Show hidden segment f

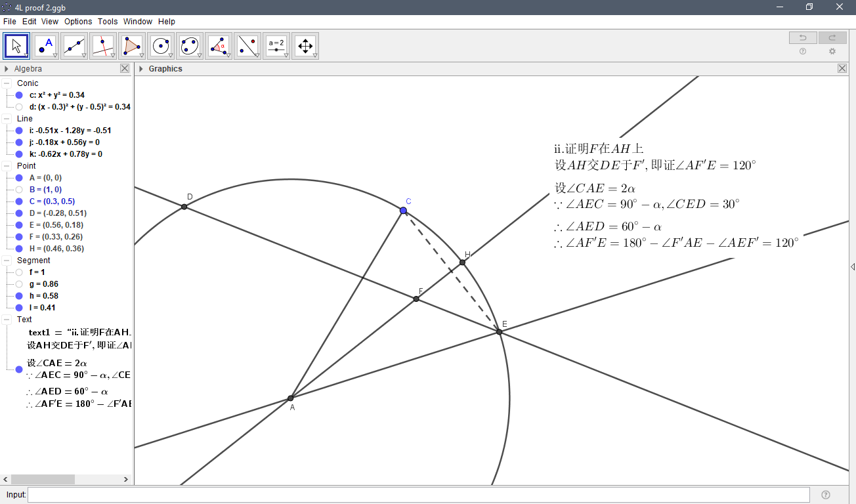click(x=18, y=272)
